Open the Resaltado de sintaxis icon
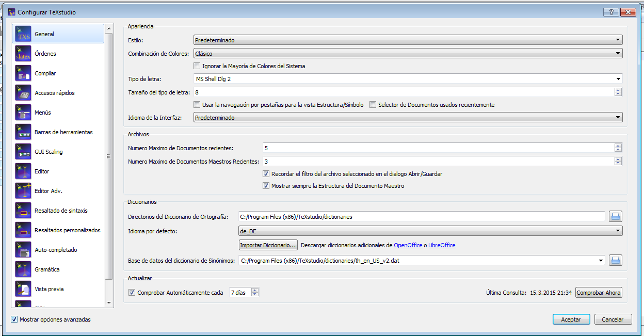644x336 pixels. pos(23,211)
